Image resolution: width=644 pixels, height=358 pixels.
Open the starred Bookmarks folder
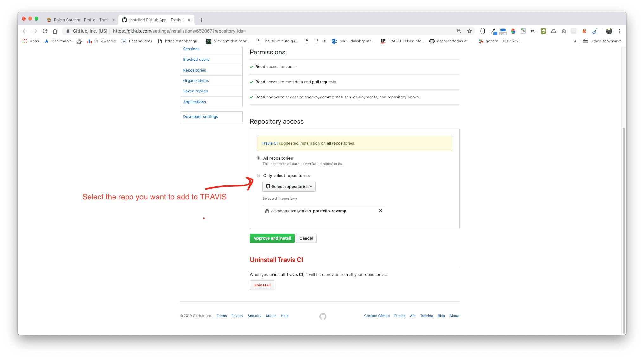[x=58, y=41]
